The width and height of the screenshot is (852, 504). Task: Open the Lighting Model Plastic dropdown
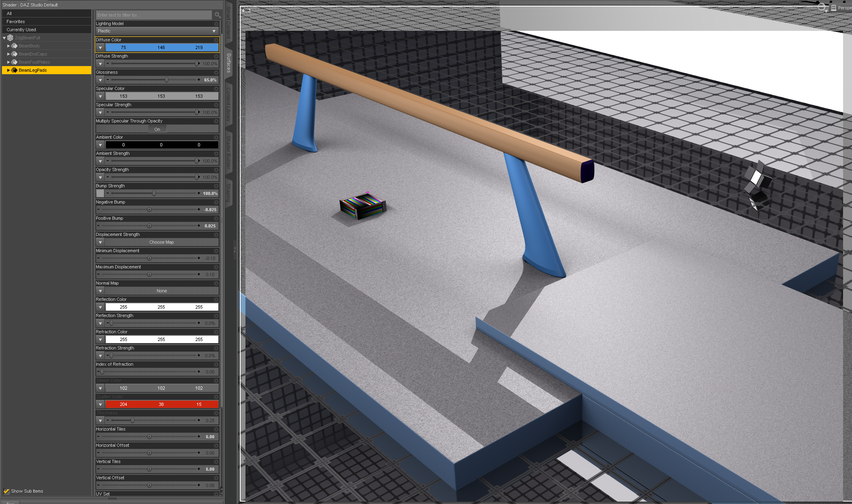tap(157, 31)
